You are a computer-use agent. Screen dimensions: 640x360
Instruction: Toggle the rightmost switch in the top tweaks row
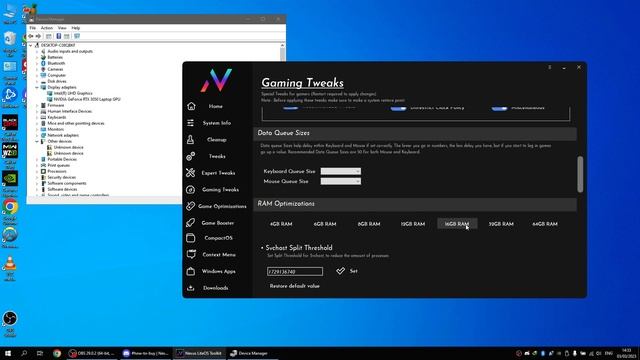(499, 108)
